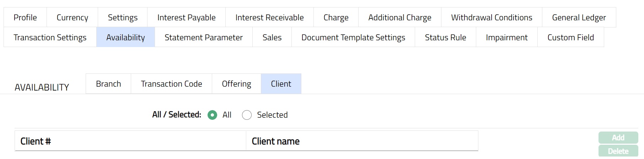Open the Withdrawal Conditions tab
The image size is (644, 159).
coord(492,17)
